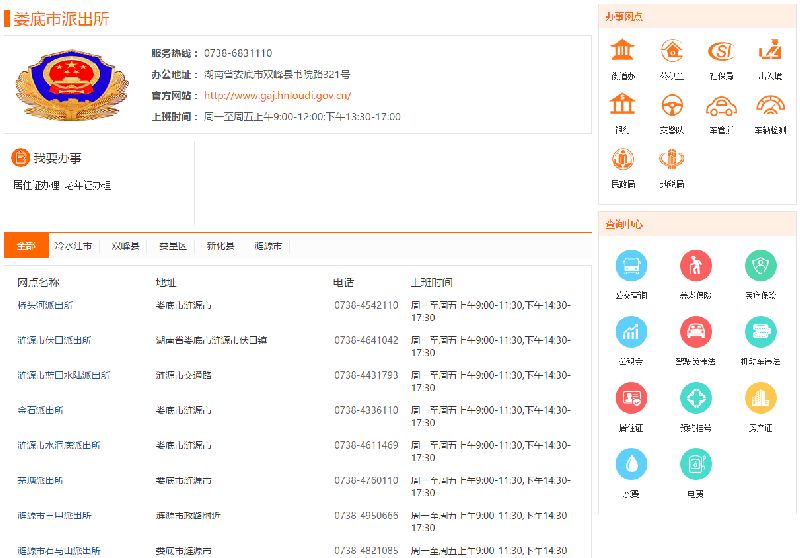Image resolution: width=800 pixels, height=558 pixels.
Task: Open the red car violation query icon
Action: point(696,332)
